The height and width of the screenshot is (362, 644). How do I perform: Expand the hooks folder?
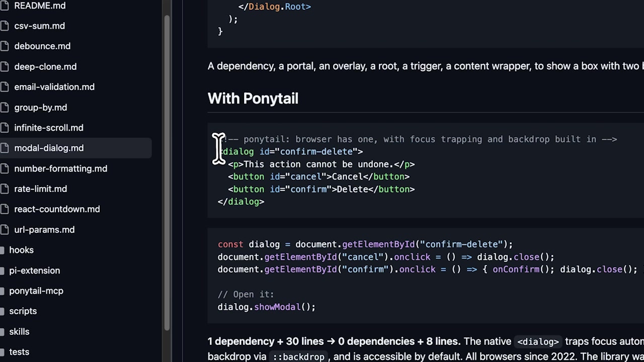(x=21, y=250)
